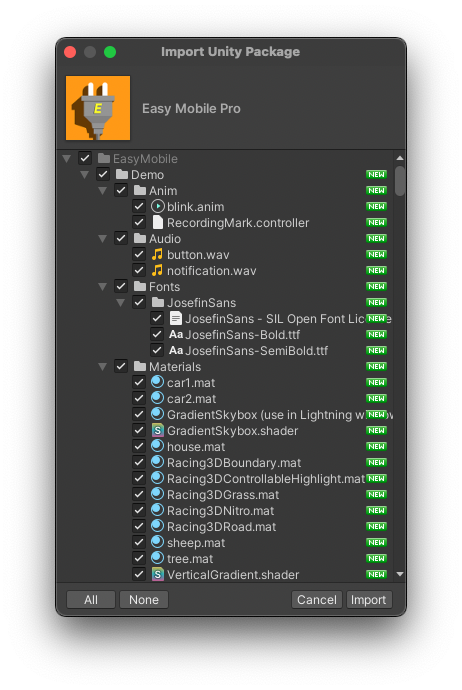The width and height of the screenshot is (462, 690).
Task: Click the SIL Open Font License document icon
Action: (x=176, y=318)
